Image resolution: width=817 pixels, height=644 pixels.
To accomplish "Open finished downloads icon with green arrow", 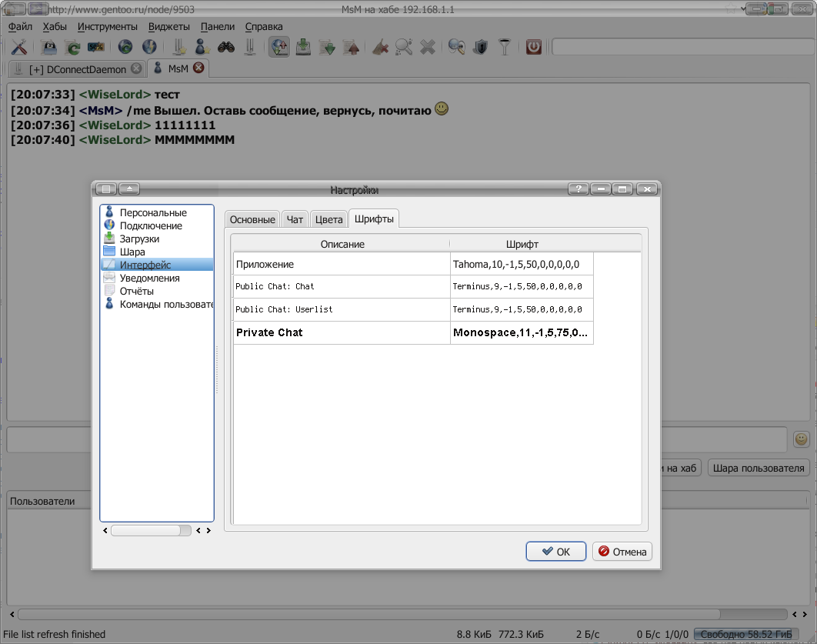I will tap(328, 47).
